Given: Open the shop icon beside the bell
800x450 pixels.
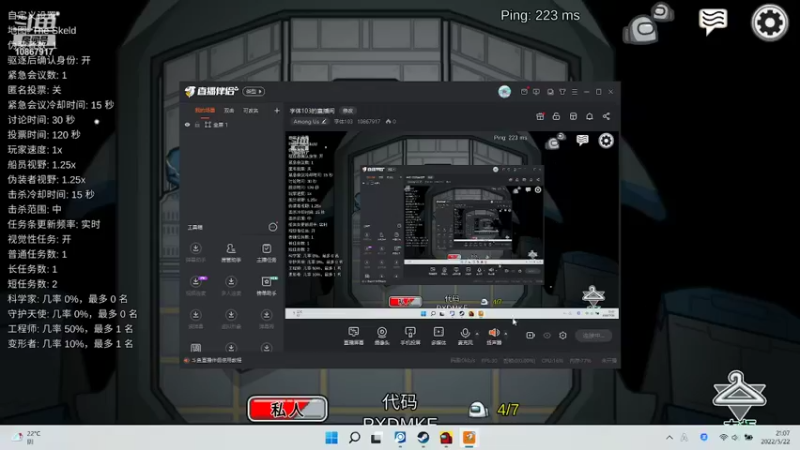Looking at the screenshot, I should pyautogui.click(x=573, y=116).
